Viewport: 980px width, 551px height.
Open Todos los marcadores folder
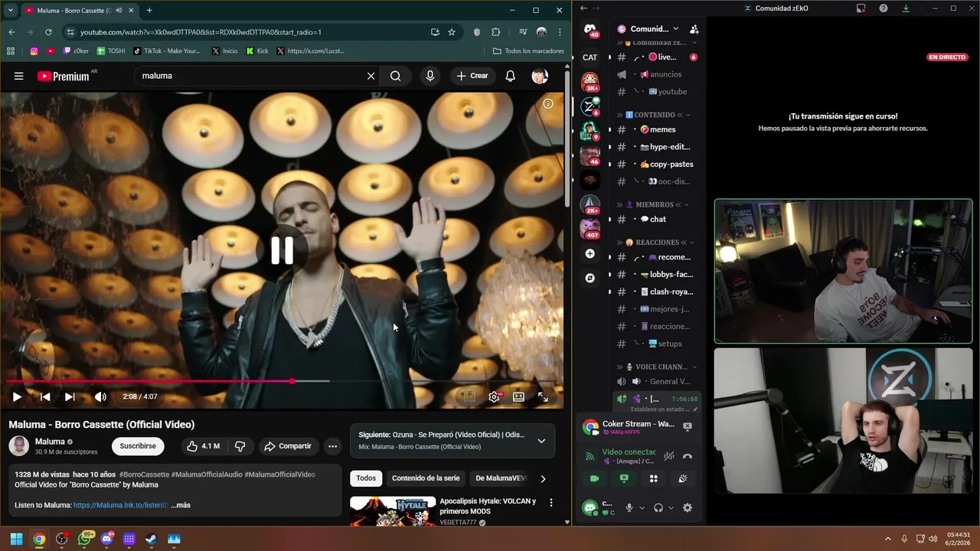[528, 51]
